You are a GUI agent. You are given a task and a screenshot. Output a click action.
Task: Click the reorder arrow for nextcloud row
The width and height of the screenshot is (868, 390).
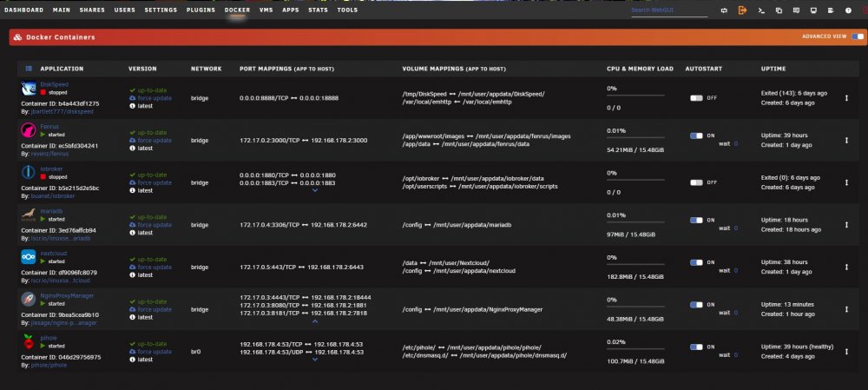pos(846,267)
